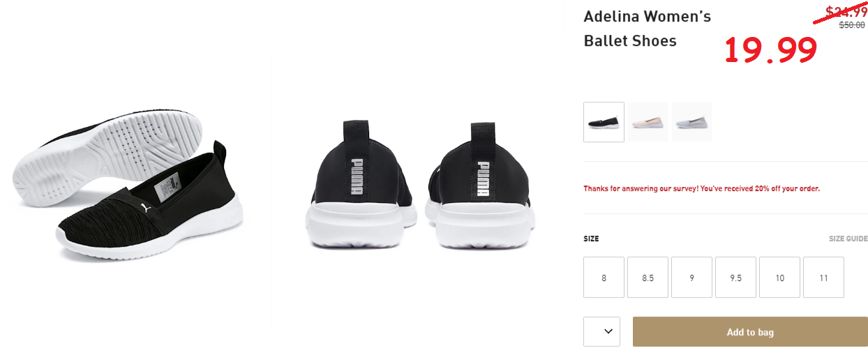Select shoe size 8.5

(648, 278)
